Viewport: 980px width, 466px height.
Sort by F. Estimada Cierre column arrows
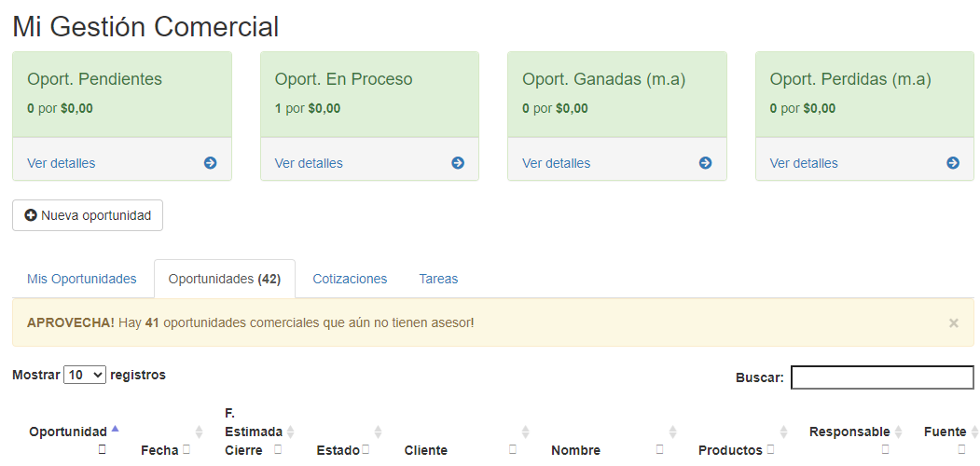[x=290, y=432]
